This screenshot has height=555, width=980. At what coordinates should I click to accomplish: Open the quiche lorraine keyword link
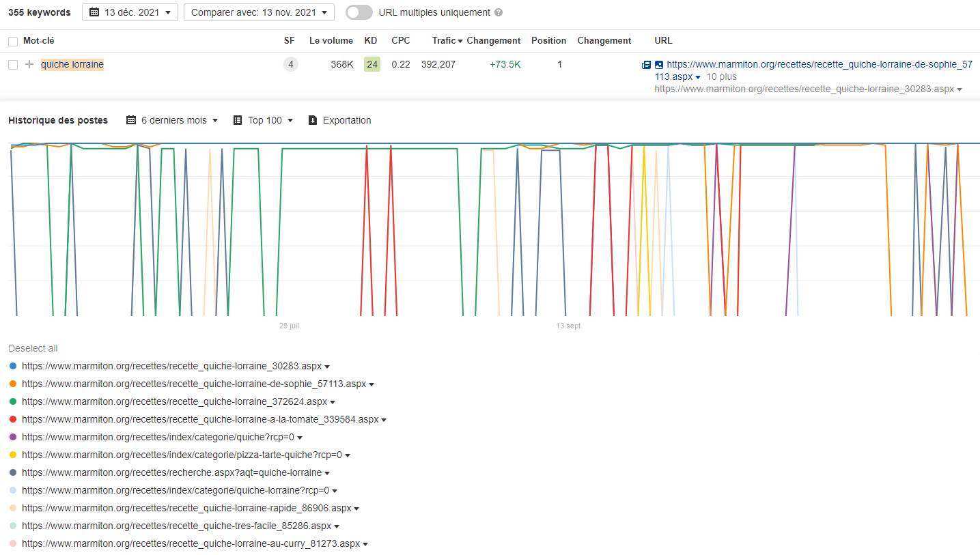(72, 65)
